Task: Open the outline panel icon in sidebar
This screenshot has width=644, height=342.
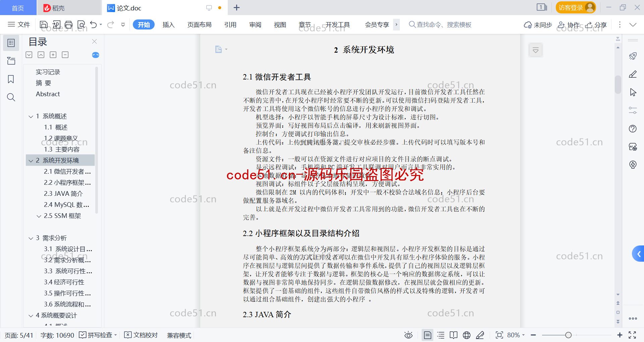Action: 11,43
